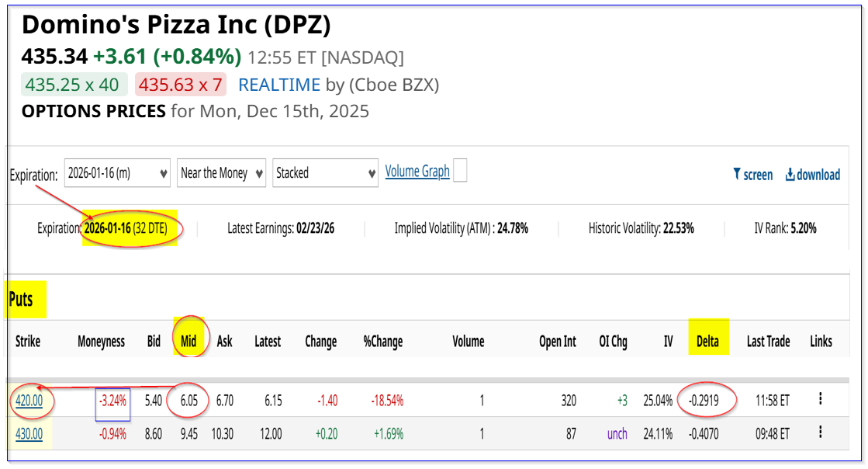Open the Stacked view dropdown
The height and width of the screenshot is (469, 868).
[x=326, y=173]
